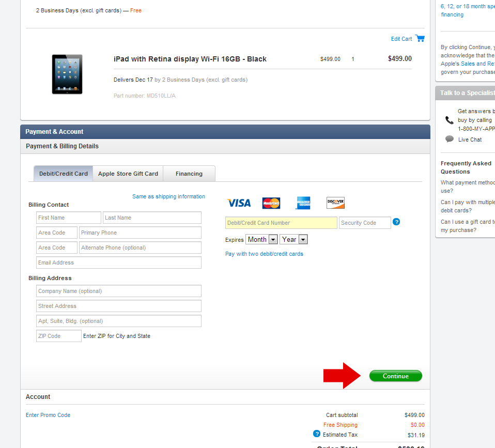Open the Expires Month dropdown
Image resolution: width=495 pixels, height=448 pixels.
261,239
